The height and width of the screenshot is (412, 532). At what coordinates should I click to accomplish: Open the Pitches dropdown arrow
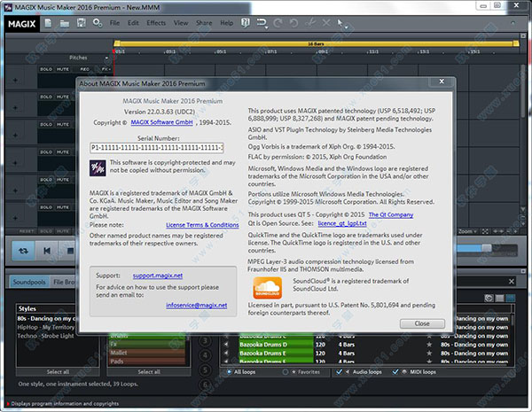click(x=106, y=58)
